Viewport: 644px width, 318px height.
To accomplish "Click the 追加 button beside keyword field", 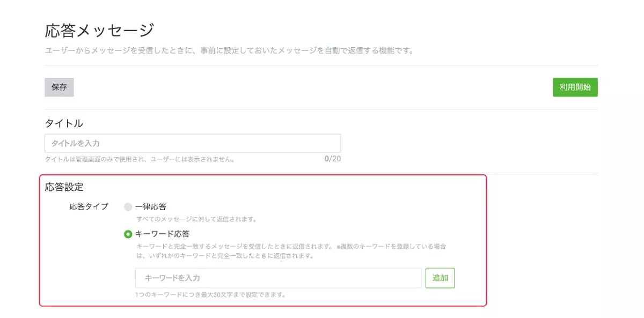I will (x=440, y=278).
